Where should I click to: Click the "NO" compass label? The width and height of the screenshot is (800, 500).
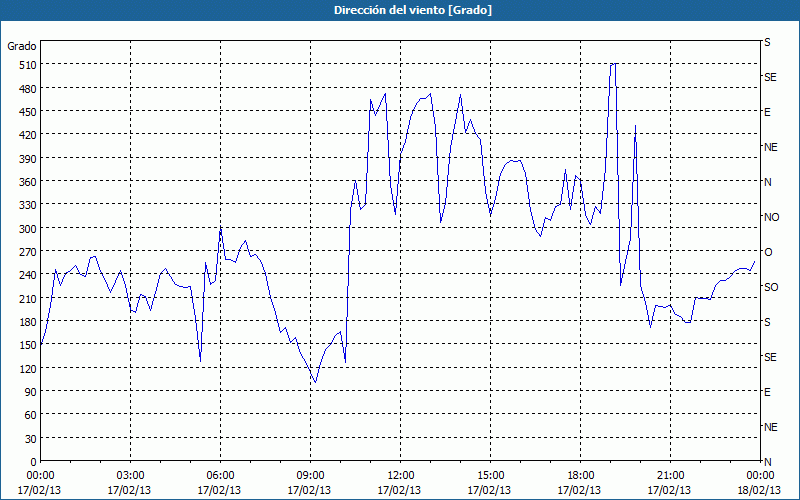click(x=772, y=217)
